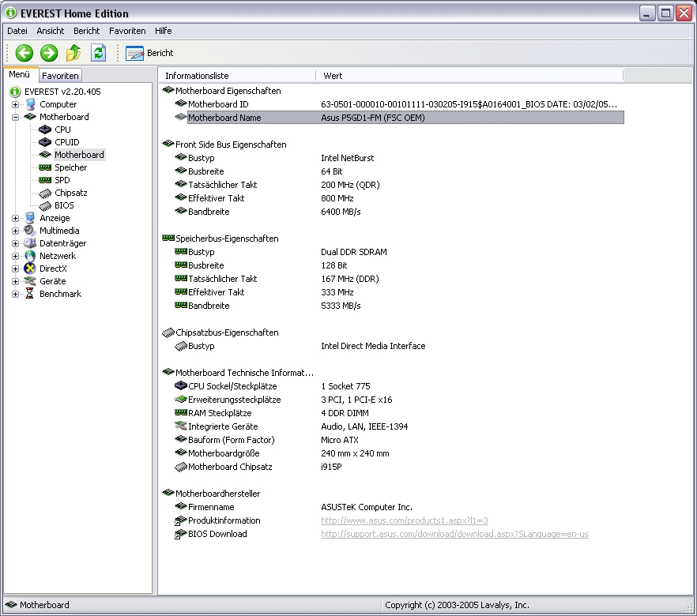The height and width of the screenshot is (616, 697).
Task: Click the green Back arrow toolbar icon
Action: click(x=24, y=53)
